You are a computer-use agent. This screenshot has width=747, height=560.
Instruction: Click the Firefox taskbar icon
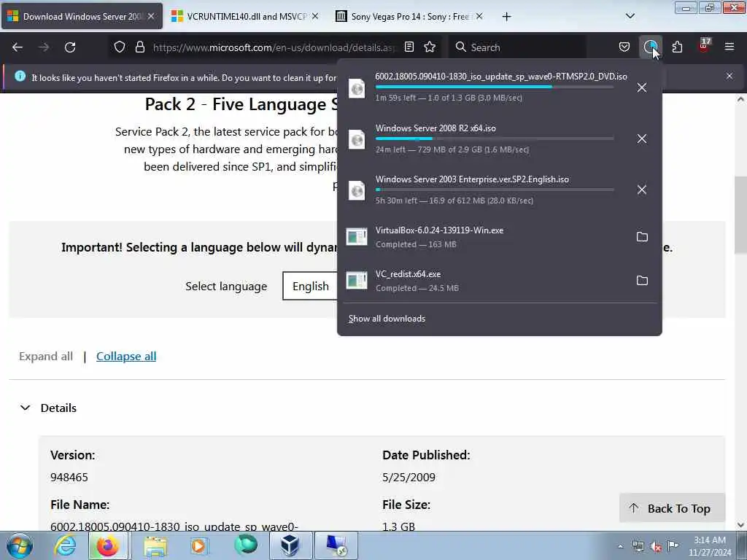click(x=108, y=545)
